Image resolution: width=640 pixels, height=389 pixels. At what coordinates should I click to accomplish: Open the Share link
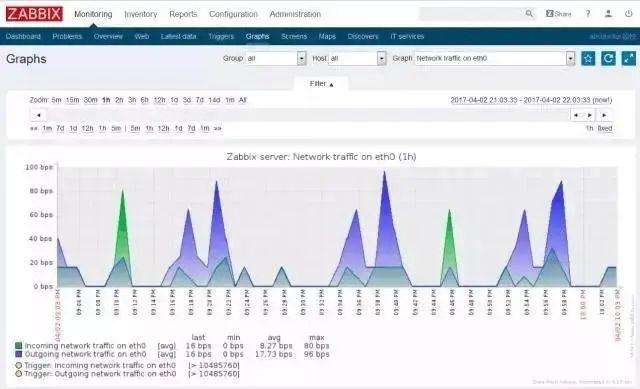click(559, 14)
